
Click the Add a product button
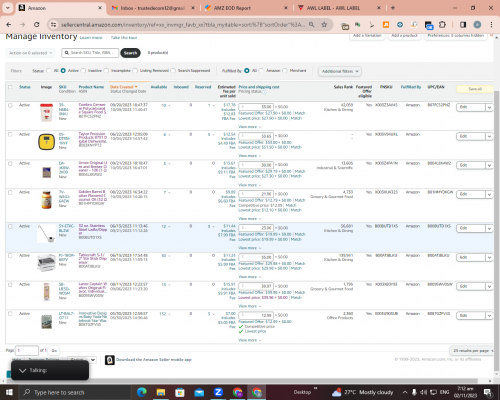click(404, 36)
